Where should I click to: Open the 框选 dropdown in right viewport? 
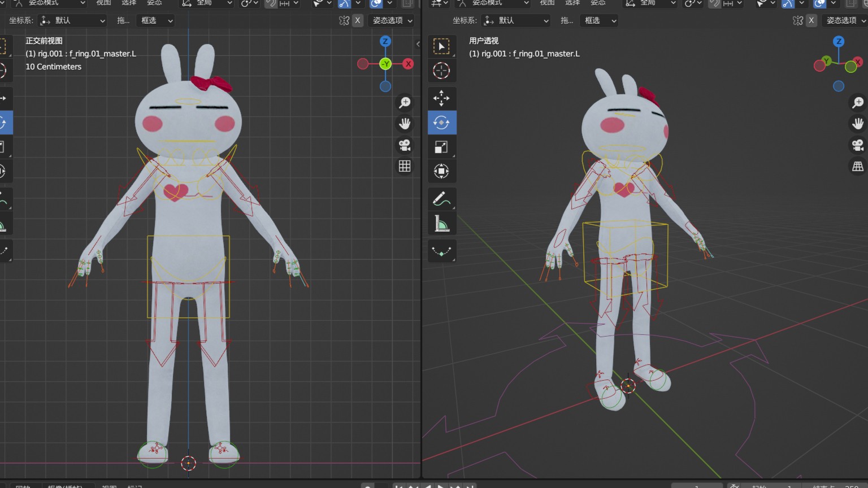599,20
